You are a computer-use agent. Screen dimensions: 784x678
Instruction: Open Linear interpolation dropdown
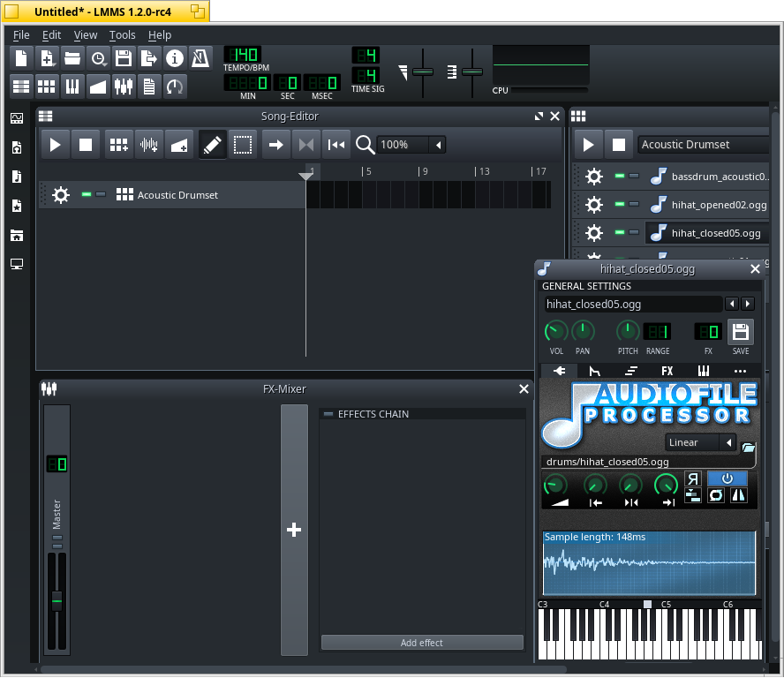[700, 442]
